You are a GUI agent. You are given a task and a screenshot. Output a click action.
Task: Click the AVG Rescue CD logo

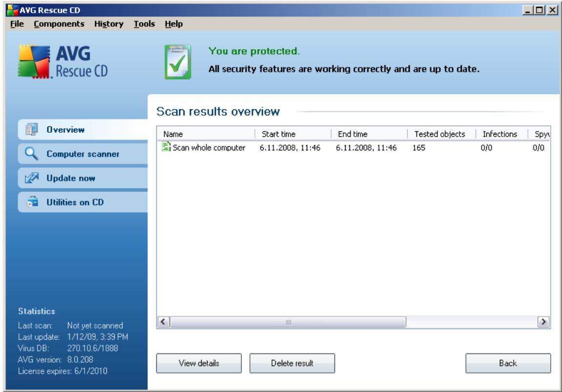[63, 62]
